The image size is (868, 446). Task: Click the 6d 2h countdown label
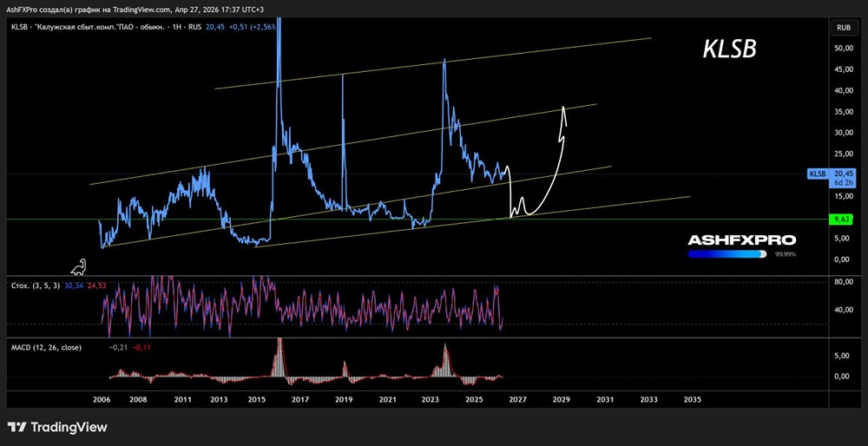(x=842, y=182)
